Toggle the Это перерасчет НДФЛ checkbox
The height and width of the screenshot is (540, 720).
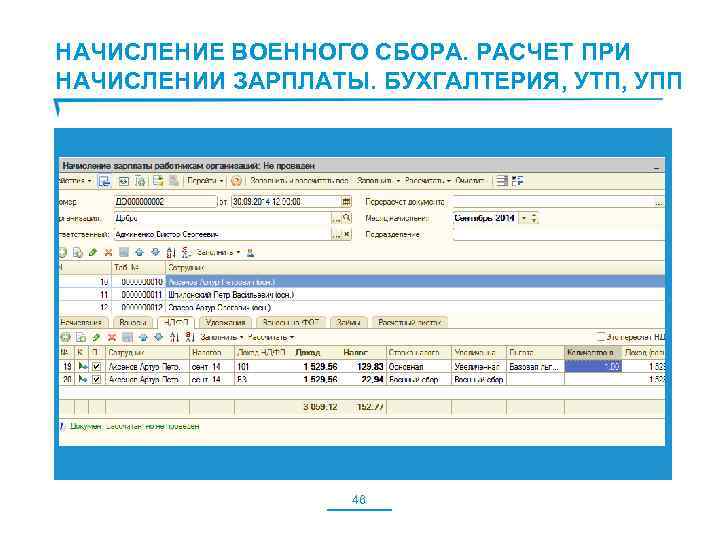(x=601, y=337)
